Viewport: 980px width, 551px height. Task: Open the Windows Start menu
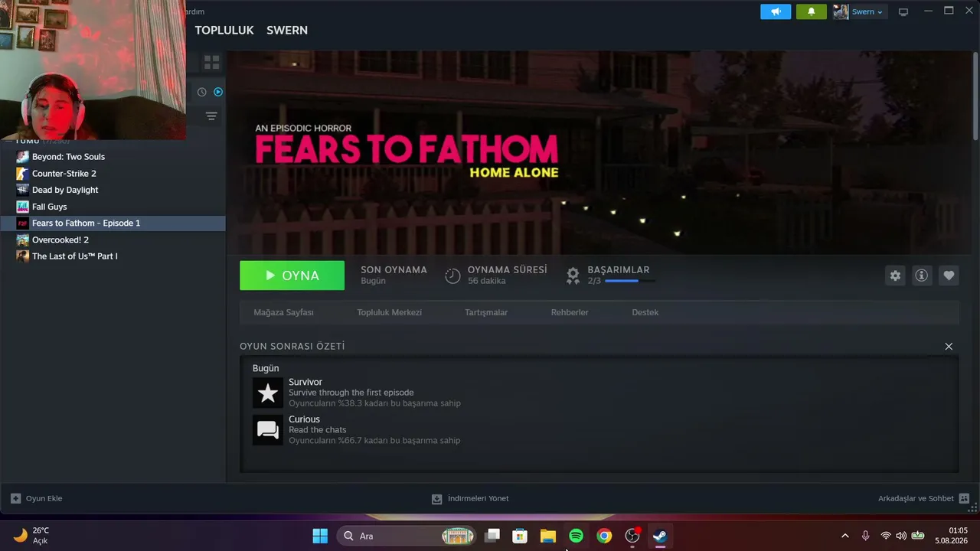tap(320, 536)
